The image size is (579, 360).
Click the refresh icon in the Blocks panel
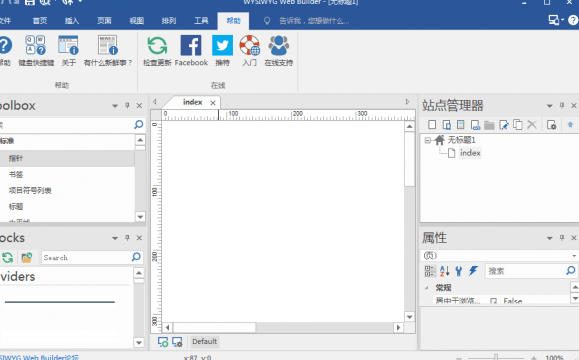(x=8, y=257)
